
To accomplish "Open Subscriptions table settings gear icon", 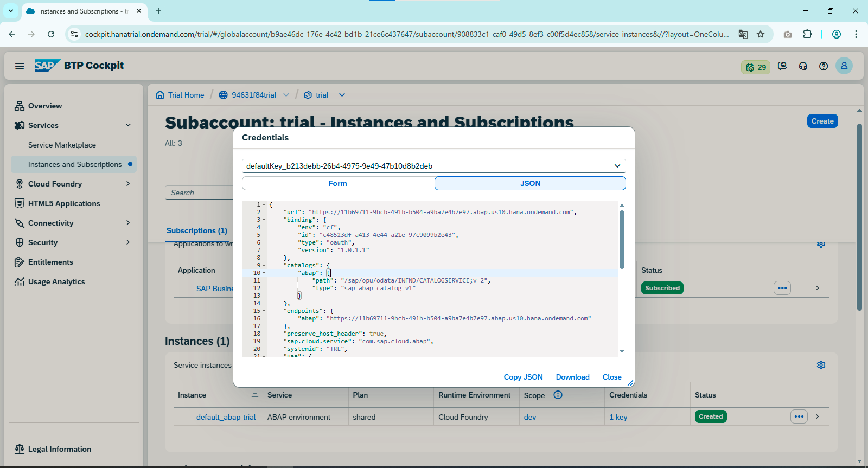I will point(821,245).
